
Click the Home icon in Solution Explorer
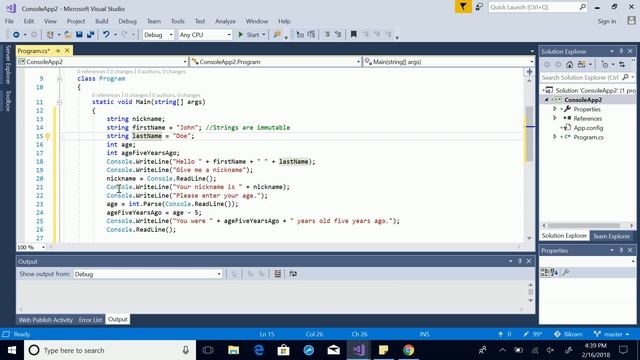[569, 64]
